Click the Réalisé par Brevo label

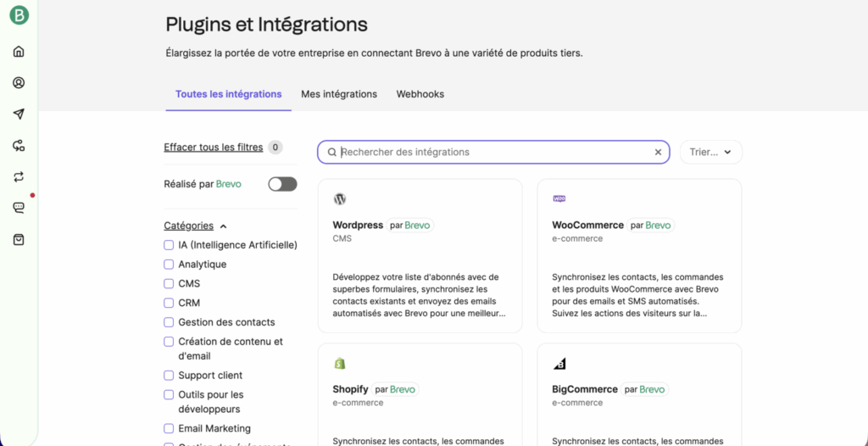[203, 184]
